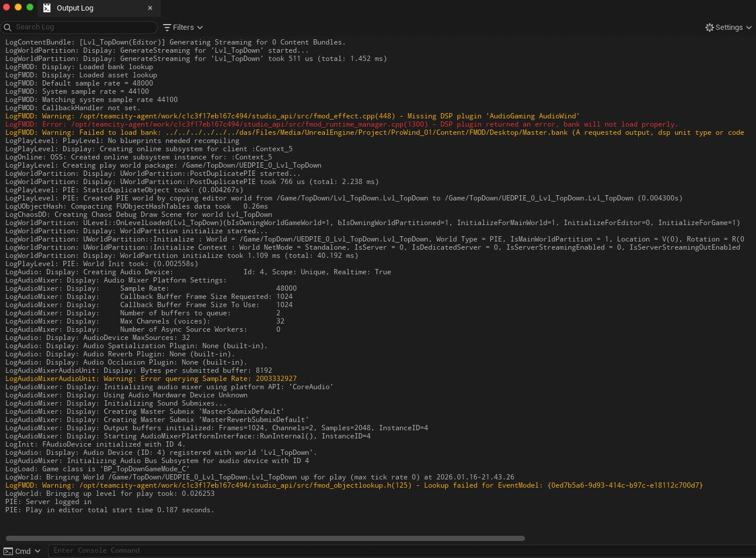756x558 pixels.
Task: Click the Output Log tab icon
Action: point(48,8)
